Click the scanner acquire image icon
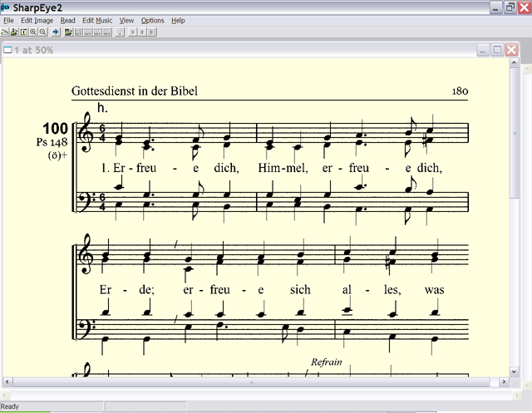The height and width of the screenshot is (413, 532). (x=14, y=32)
